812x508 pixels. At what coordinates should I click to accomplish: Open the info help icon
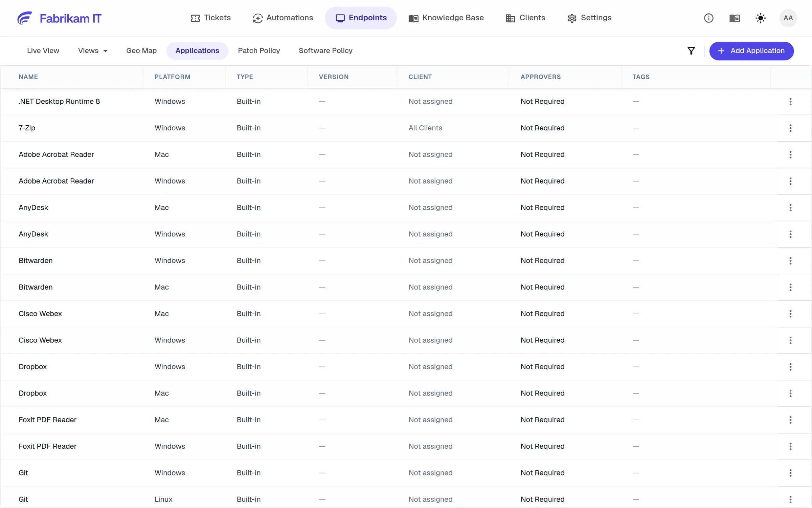[708, 18]
